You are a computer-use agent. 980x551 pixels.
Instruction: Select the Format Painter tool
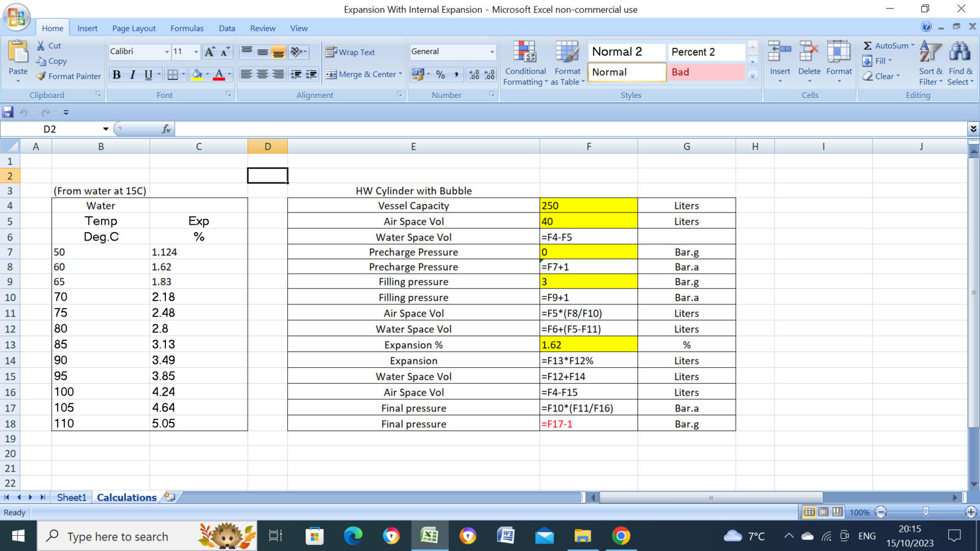[x=68, y=77]
